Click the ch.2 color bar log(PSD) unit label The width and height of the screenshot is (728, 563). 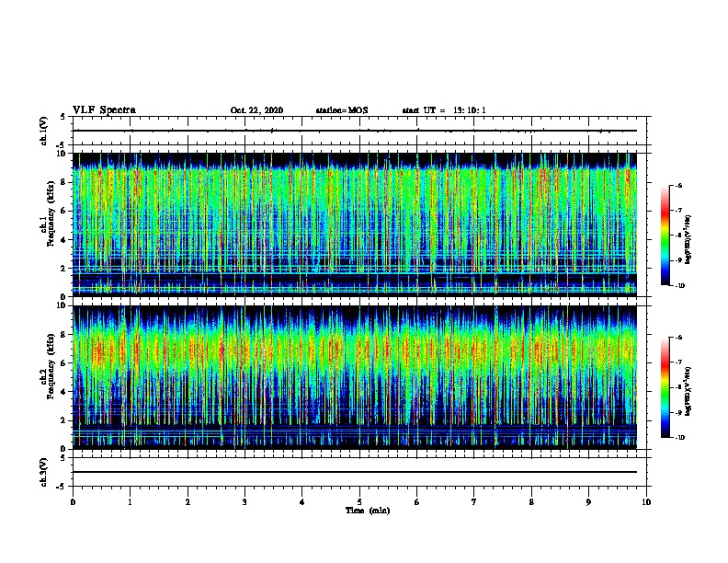(688, 391)
